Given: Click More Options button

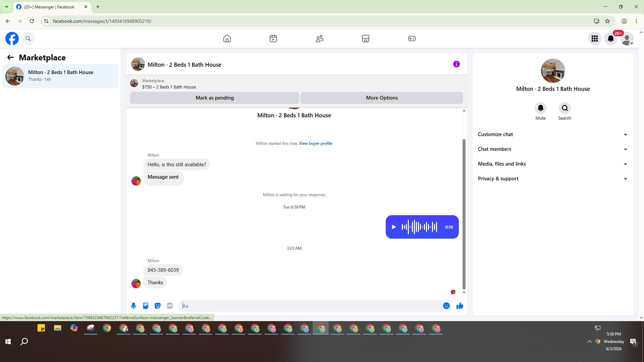Looking at the screenshot, I should click(382, 98).
